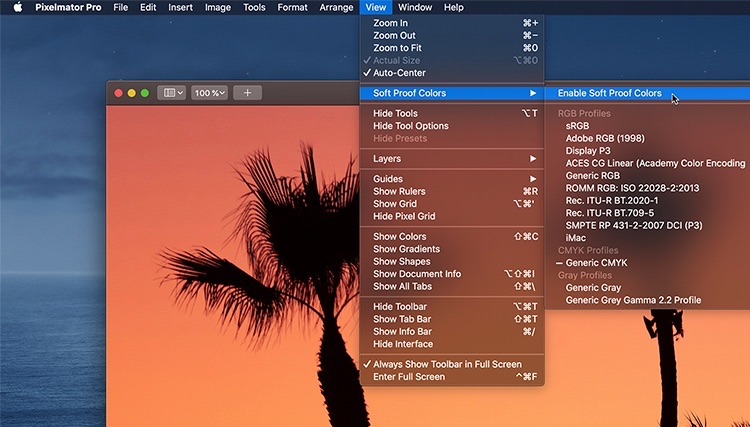Toggle the Auto-Center option

pos(452,73)
